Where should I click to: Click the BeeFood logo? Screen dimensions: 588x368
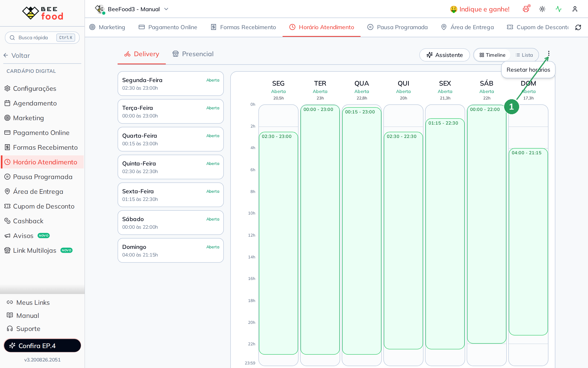click(43, 13)
